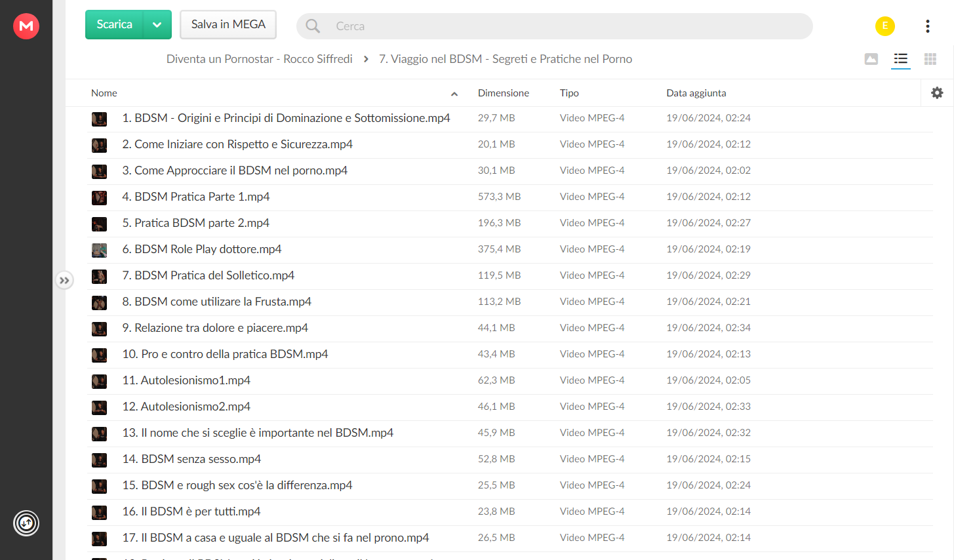Click the MEGA logo icon
The height and width of the screenshot is (560, 954).
coord(26,26)
